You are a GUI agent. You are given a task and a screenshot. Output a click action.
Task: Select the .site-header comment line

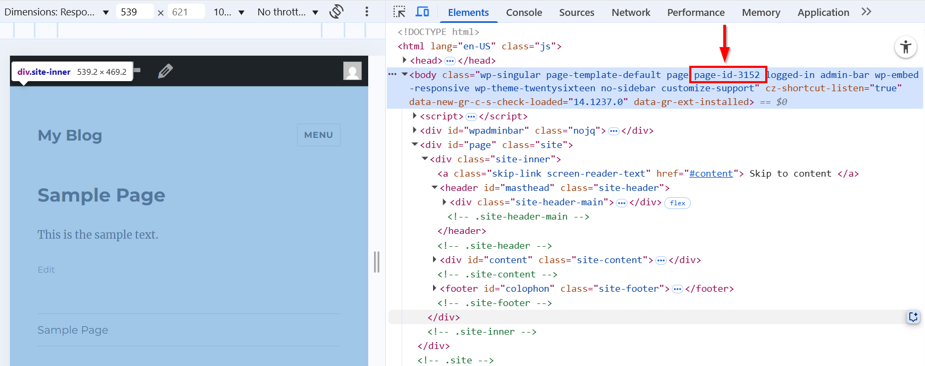(494, 246)
